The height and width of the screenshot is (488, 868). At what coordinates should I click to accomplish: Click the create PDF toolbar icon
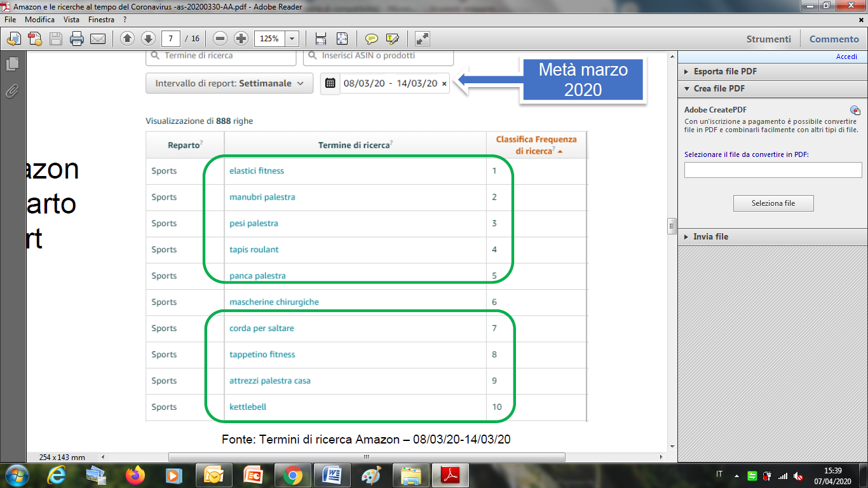[35, 39]
